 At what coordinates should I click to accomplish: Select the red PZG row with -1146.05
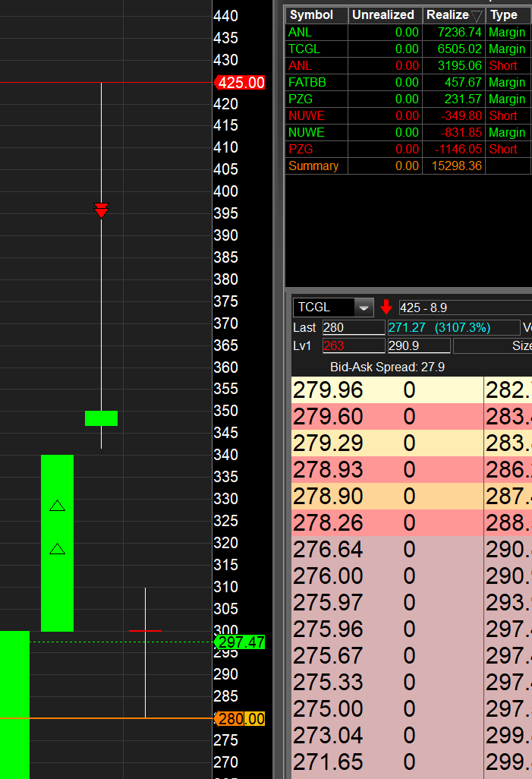point(408,149)
